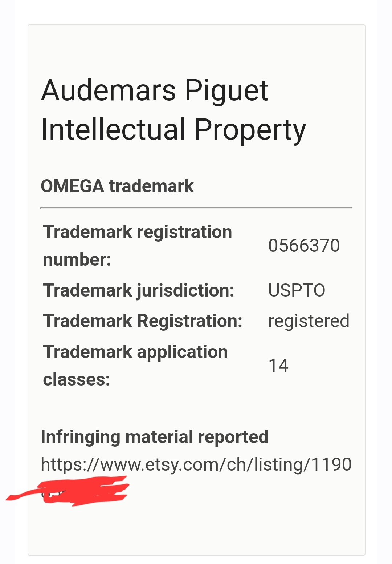
Task: Click the word 'OMEGA' in the subheading
Action: (73, 186)
